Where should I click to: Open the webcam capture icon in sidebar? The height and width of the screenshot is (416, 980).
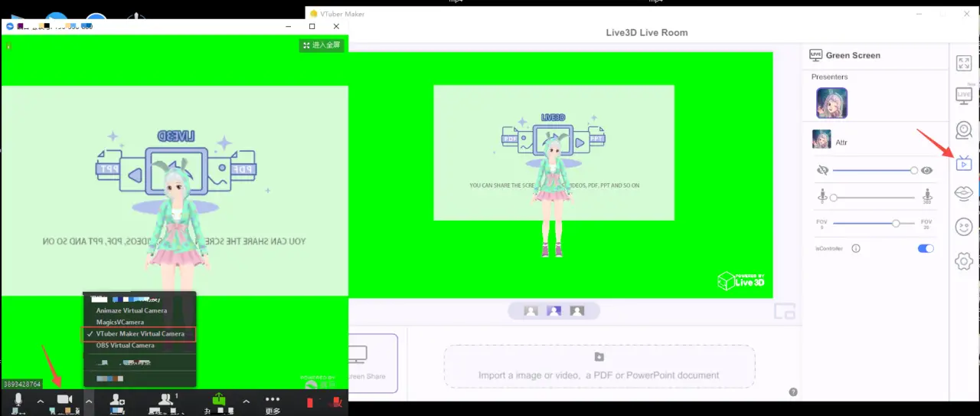964,130
